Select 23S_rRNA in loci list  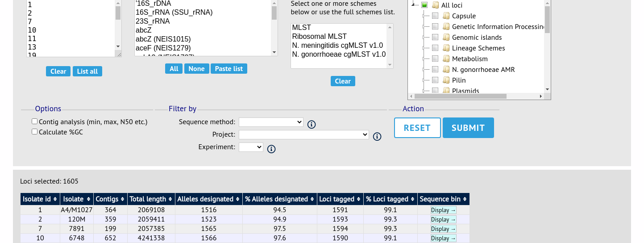pyautogui.click(x=203, y=21)
